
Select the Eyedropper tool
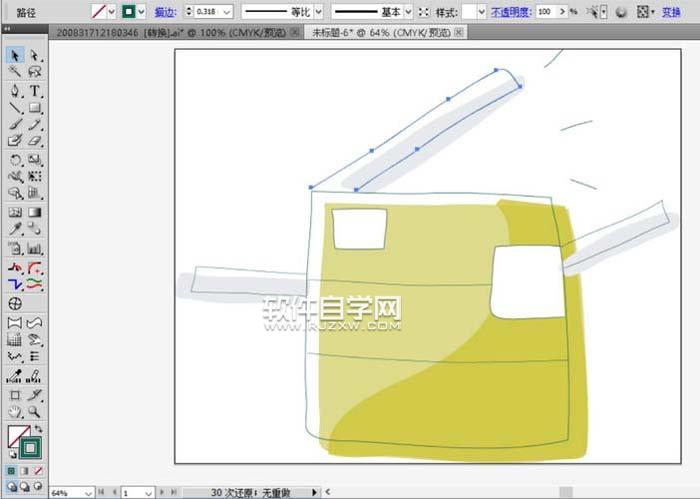click(x=15, y=229)
